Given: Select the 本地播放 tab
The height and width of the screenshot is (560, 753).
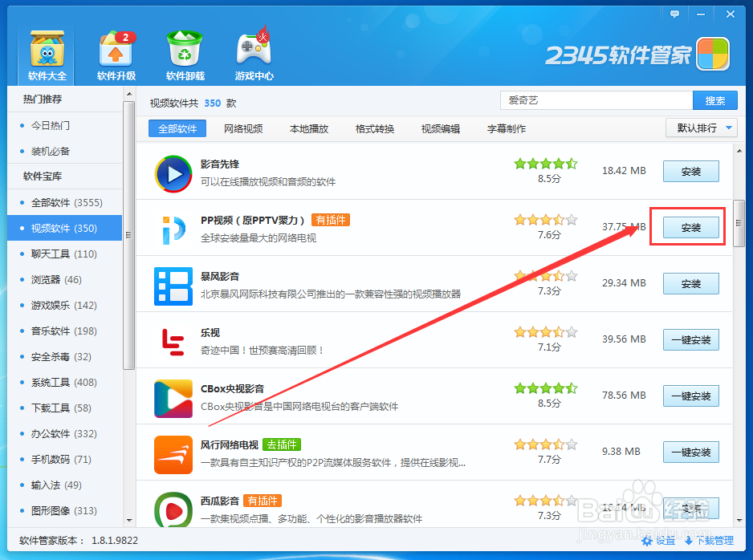Looking at the screenshot, I should [309, 128].
